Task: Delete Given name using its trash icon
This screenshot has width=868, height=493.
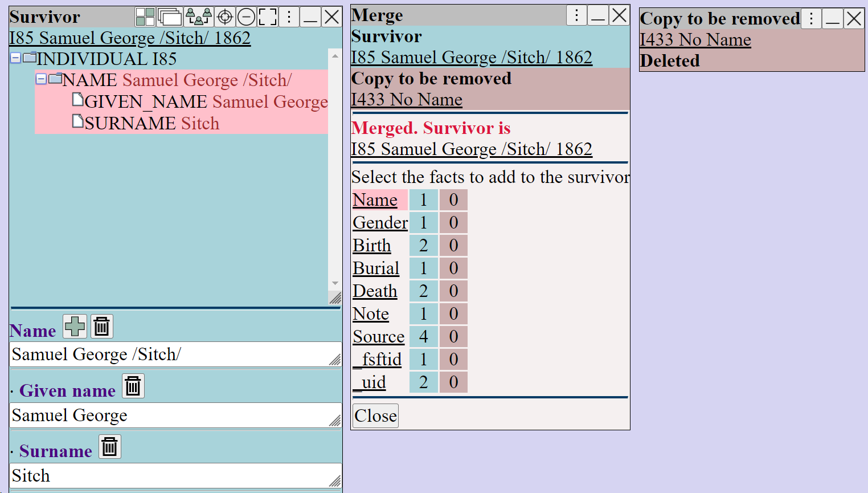Action: 133,386
